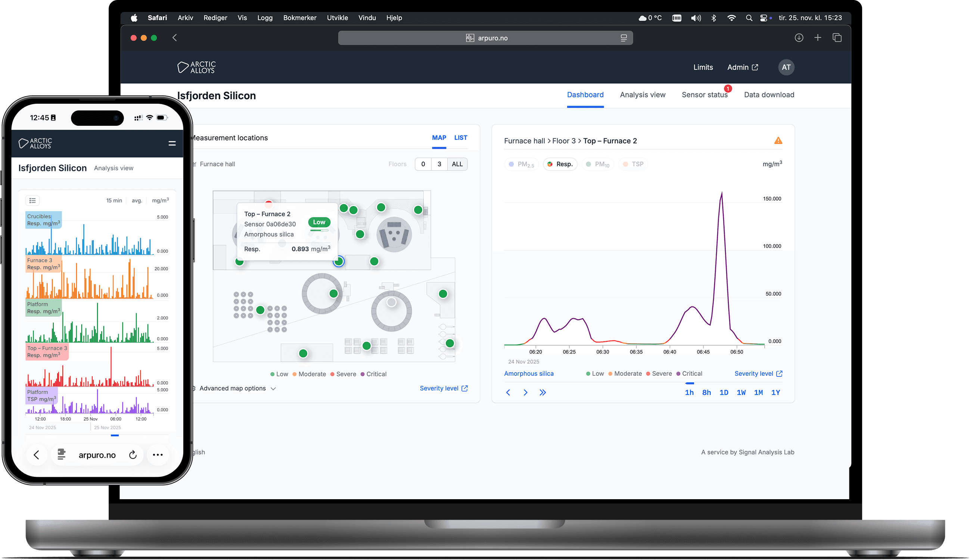Image resolution: width=970 pixels, height=560 pixels.
Task: Jump to latest with double-chevron icon
Action: pos(542,392)
